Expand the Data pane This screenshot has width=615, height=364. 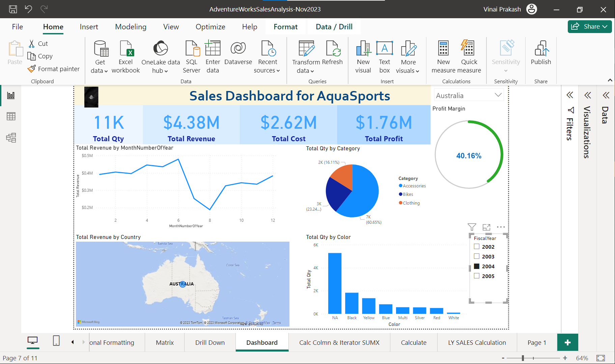coord(606,95)
